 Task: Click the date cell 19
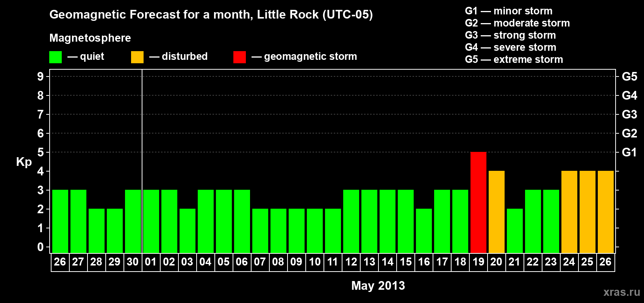(478, 262)
